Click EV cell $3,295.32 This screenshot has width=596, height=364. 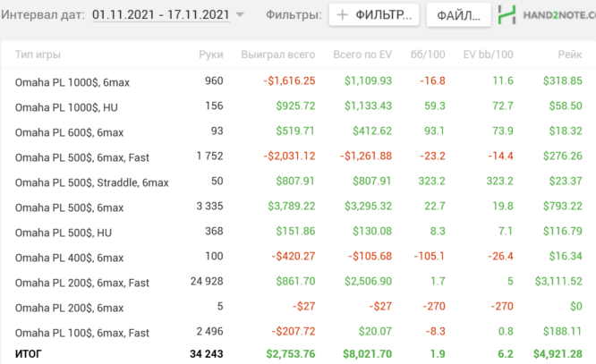(x=368, y=207)
